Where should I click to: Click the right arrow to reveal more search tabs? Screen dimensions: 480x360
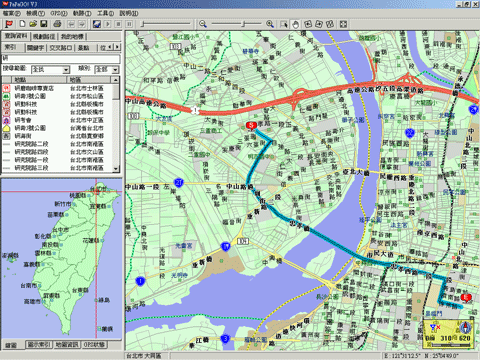point(117,47)
